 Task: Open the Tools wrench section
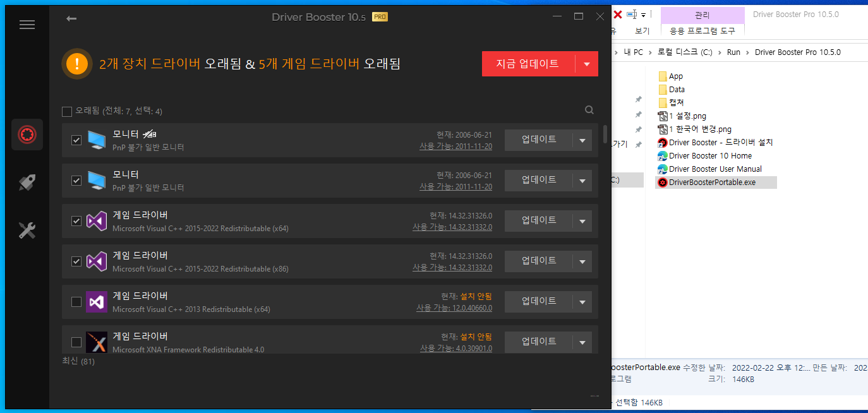[x=27, y=230]
